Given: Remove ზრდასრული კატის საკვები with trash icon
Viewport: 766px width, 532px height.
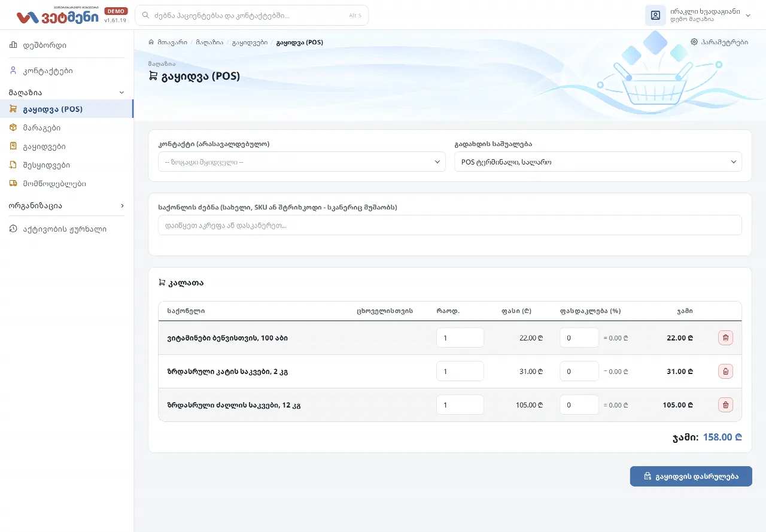Looking at the screenshot, I should [725, 371].
